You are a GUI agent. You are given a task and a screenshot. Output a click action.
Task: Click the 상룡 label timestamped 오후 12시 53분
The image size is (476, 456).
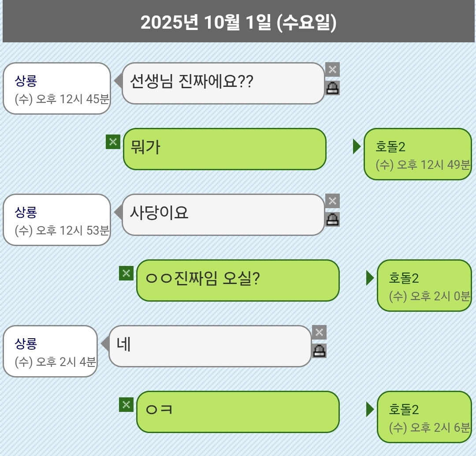pos(56,220)
